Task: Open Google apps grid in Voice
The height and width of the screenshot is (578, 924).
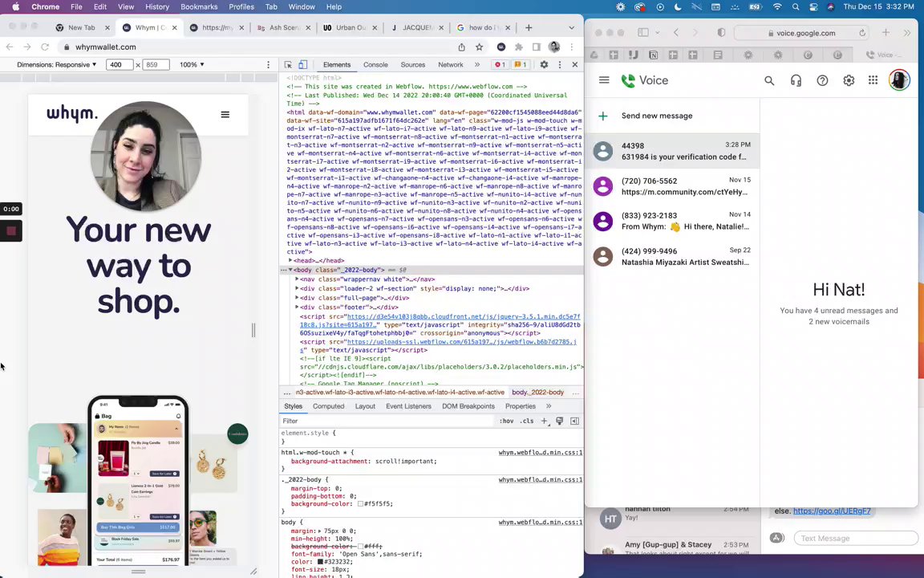Action: click(x=873, y=80)
